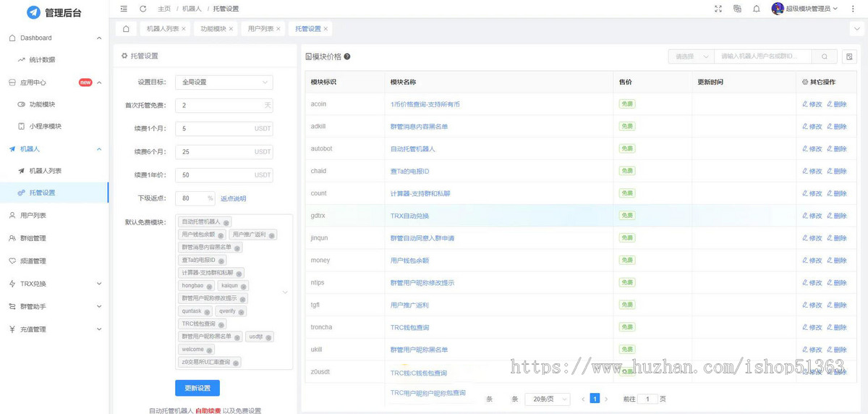This screenshot has height=414, width=868.
Task: Click the 返点说明 link
Action: pos(234,198)
